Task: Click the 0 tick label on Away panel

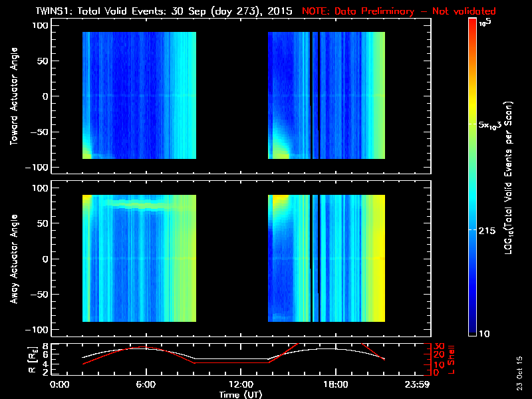Action: tap(45, 259)
